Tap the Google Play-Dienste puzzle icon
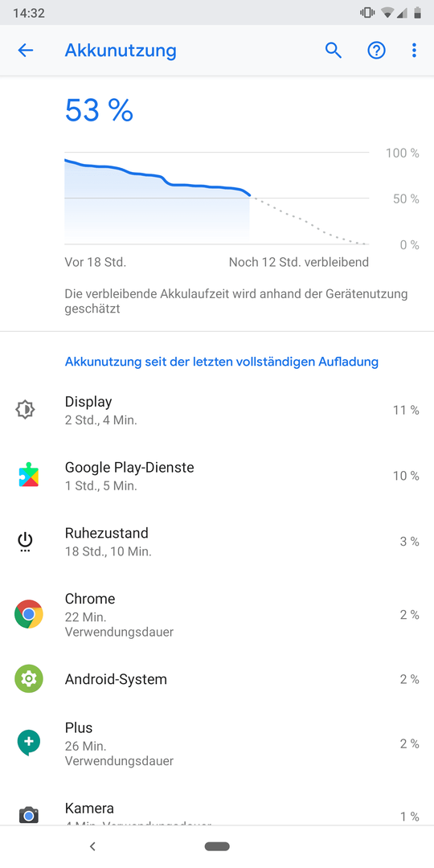 (x=28, y=476)
